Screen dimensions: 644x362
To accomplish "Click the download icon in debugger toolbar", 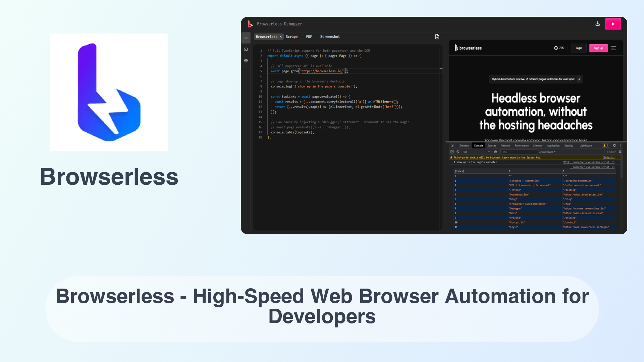I will [598, 24].
